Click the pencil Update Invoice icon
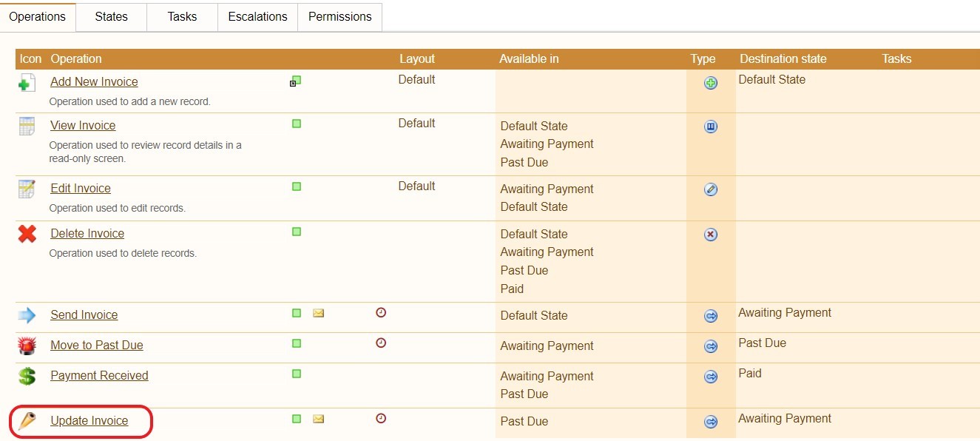980x441 pixels. pos(27,421)
